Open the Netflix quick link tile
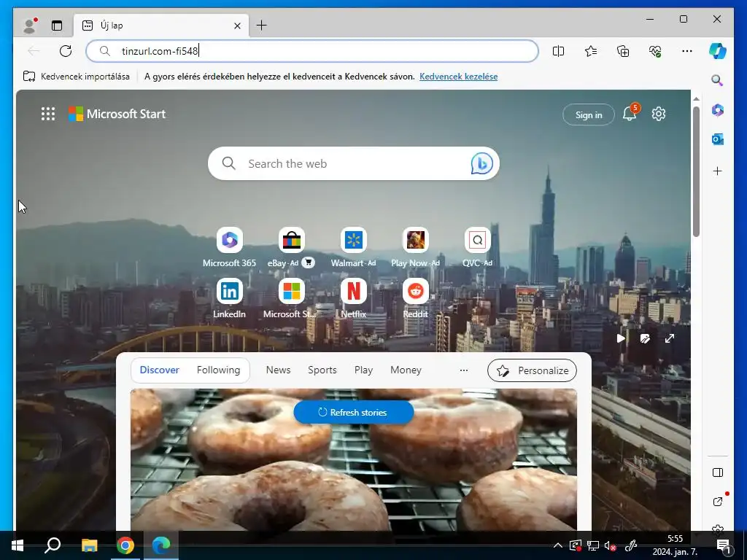 point(354,298)
